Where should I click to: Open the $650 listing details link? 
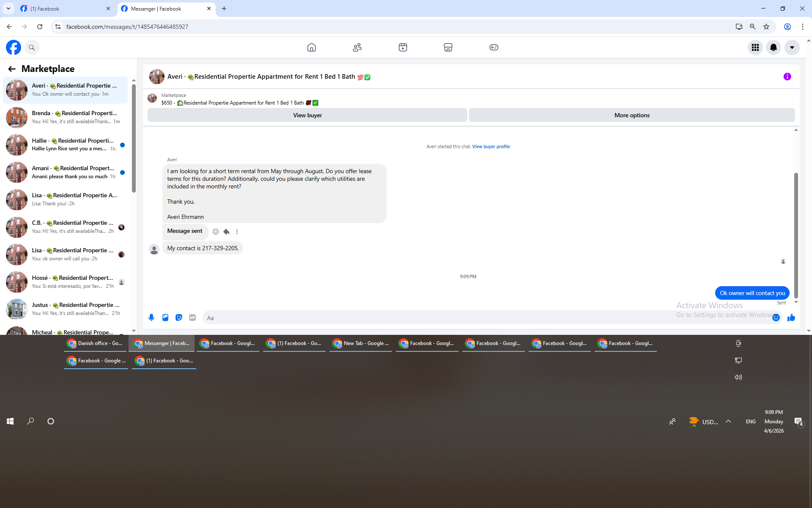tap(240, 103)
